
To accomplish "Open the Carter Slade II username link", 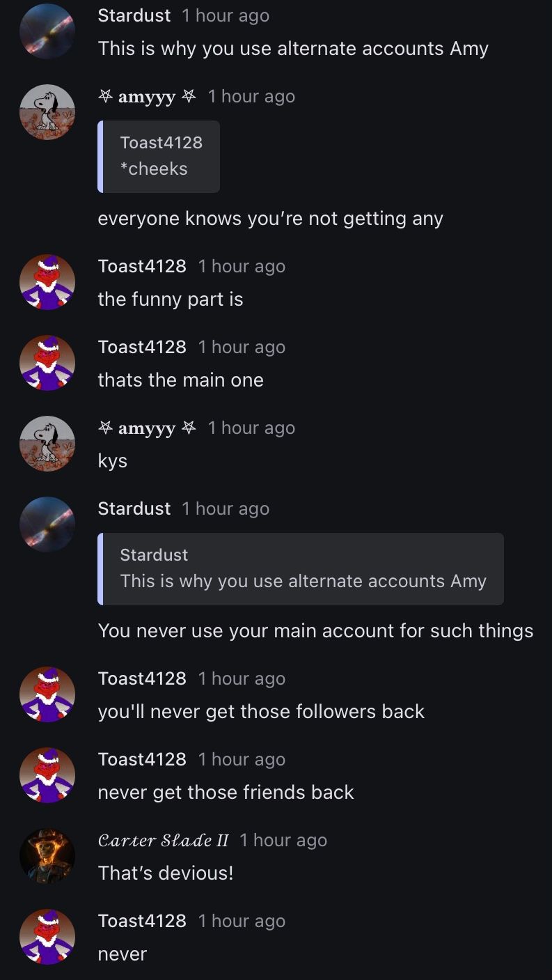I will tap(163, 840).
